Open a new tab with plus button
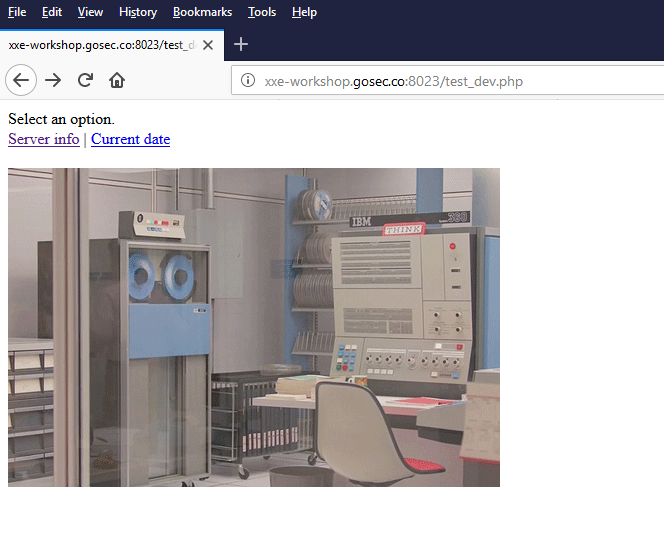This screenshot has width=664, height=557. (x=241, y=44)
